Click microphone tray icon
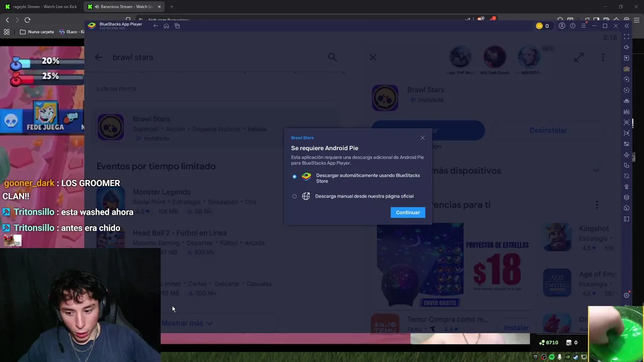644x362 pixels. pos(559,357)
